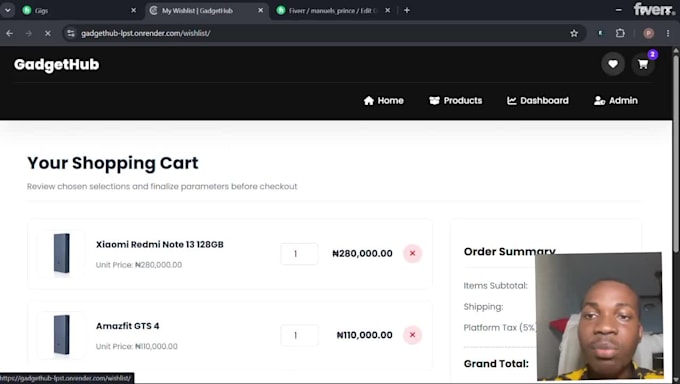
Task: Close the My Wishlist GadgetHub tab
Action: 261,10
